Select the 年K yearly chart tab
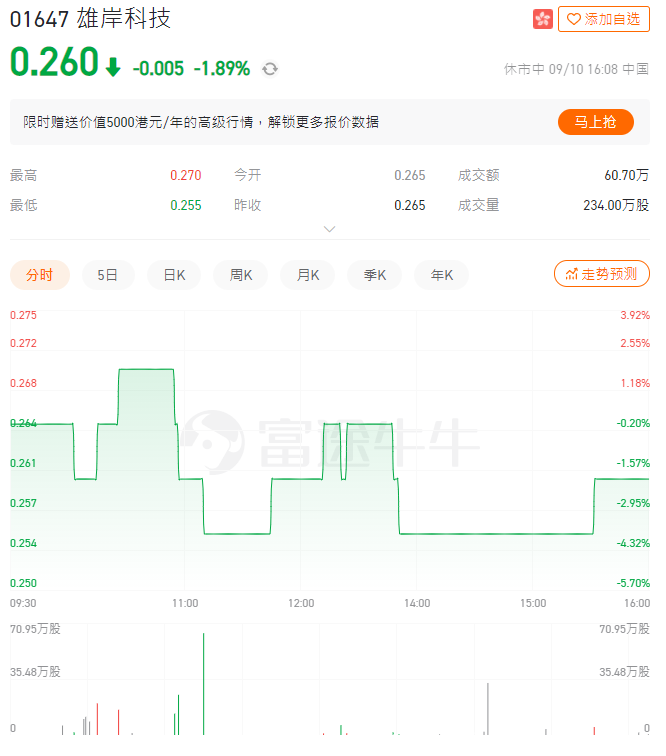 coord(441,275)
